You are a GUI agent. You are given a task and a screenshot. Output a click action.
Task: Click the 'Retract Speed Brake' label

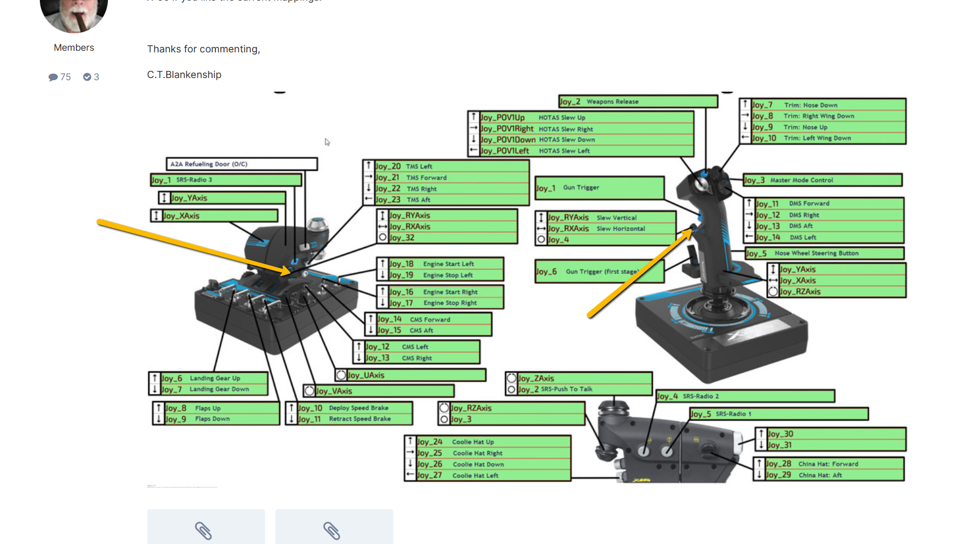359,419
